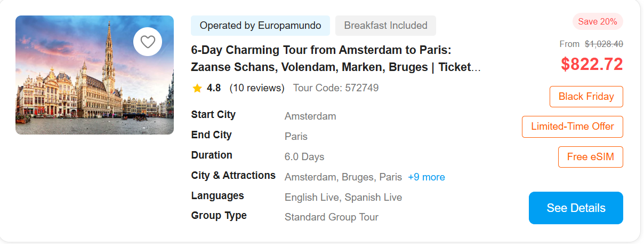Click the $822.72 discounted price
The width and height of the screenshot is (644, 244).
point(592,64)
